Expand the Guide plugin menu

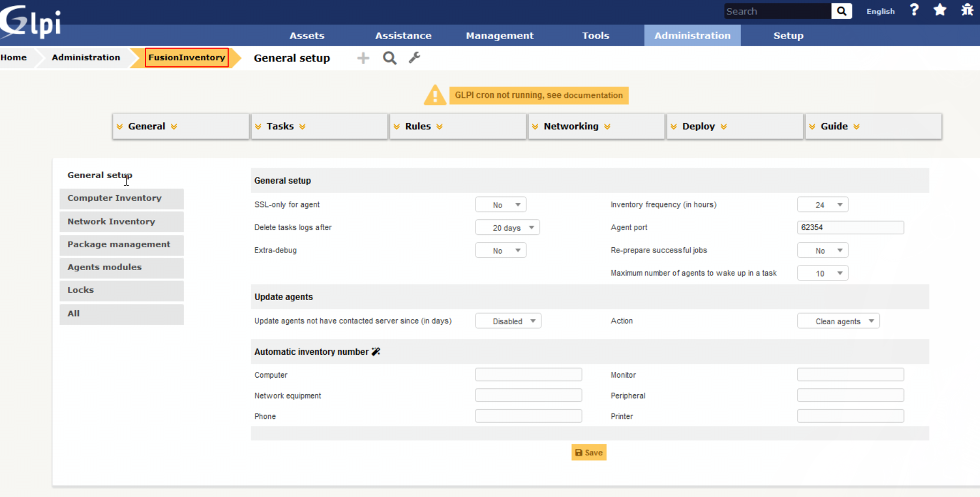coord(873,126)
